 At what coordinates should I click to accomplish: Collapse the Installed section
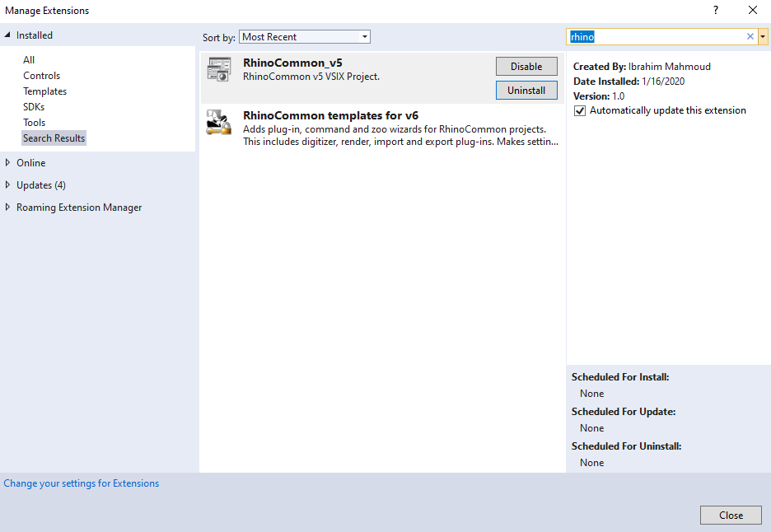pos(7,35)
